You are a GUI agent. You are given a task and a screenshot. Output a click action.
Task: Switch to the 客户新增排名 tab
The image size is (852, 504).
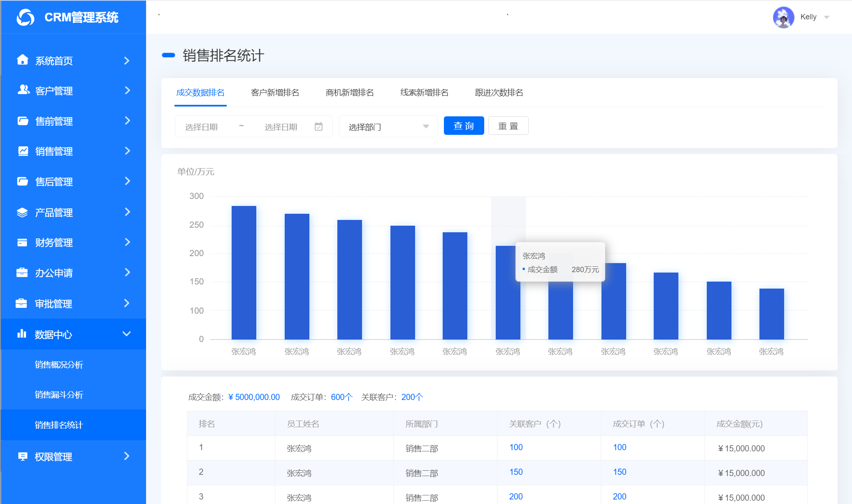click(274, 93)
